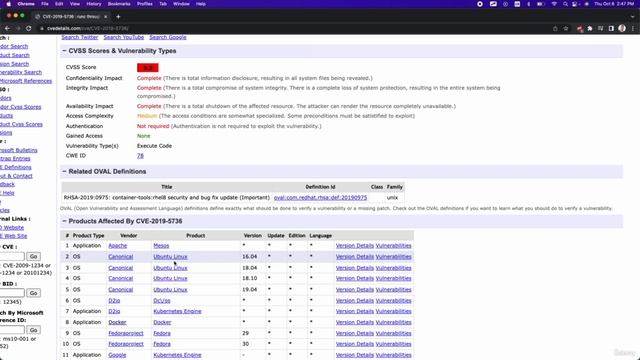Collapse the Related OVAL Definitions section
640x360 pixels.
tap(64, 171)
